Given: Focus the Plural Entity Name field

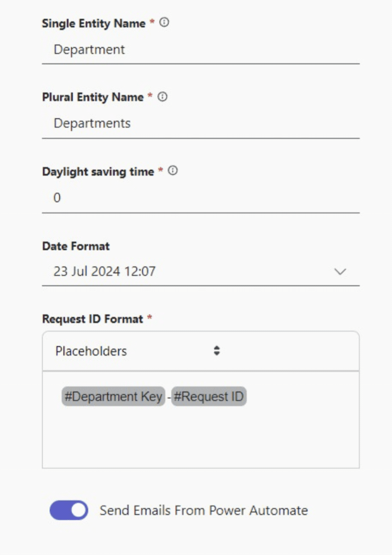Looking at the screenshot, I should tap(201, 124).
